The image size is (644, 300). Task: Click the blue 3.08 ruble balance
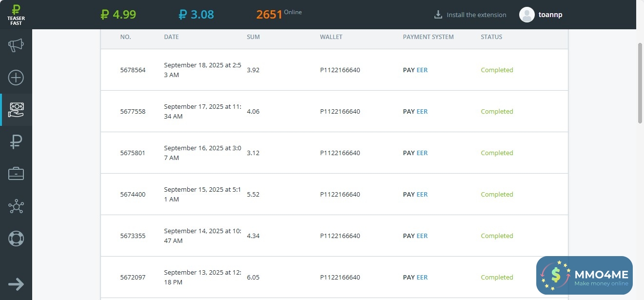(196, 15)
